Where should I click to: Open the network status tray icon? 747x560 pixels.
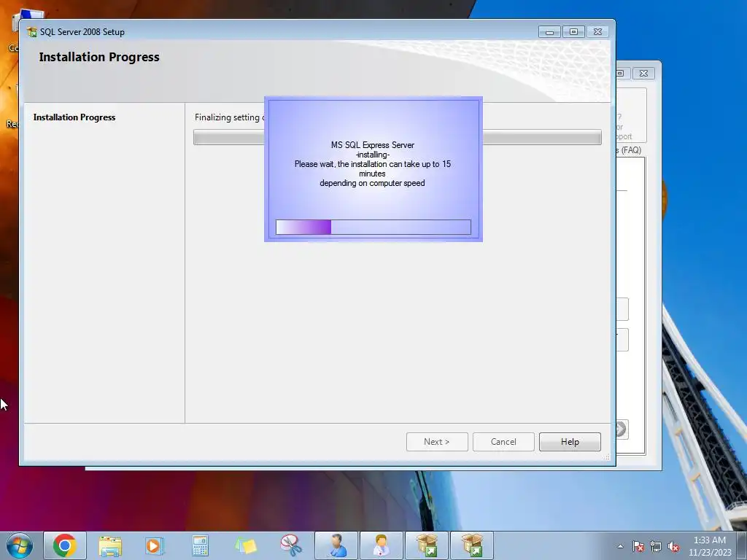coord(656,546)
